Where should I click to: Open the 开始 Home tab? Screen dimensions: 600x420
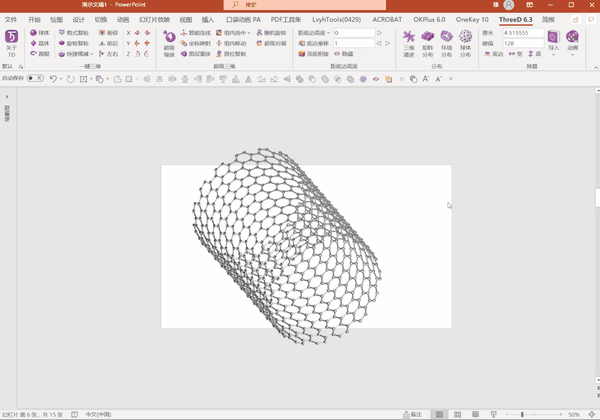[x=34, y=20]
